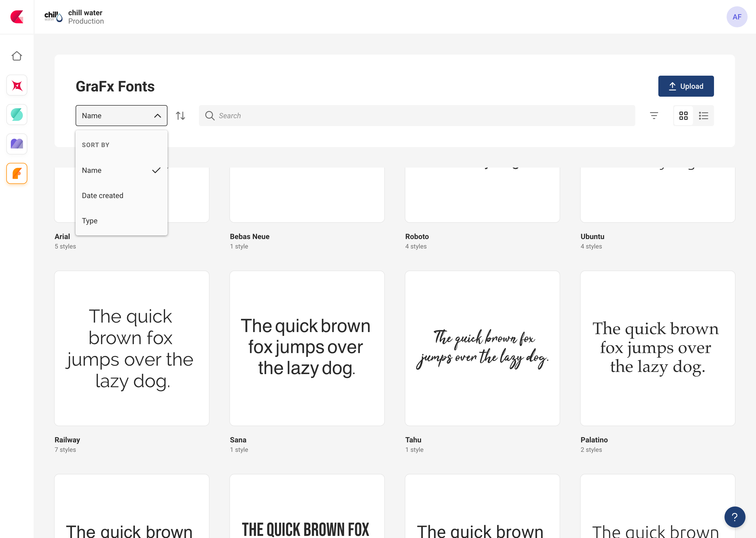Open the Palatino font preview card
Screen dimensions: 756x538
(658, 348)
